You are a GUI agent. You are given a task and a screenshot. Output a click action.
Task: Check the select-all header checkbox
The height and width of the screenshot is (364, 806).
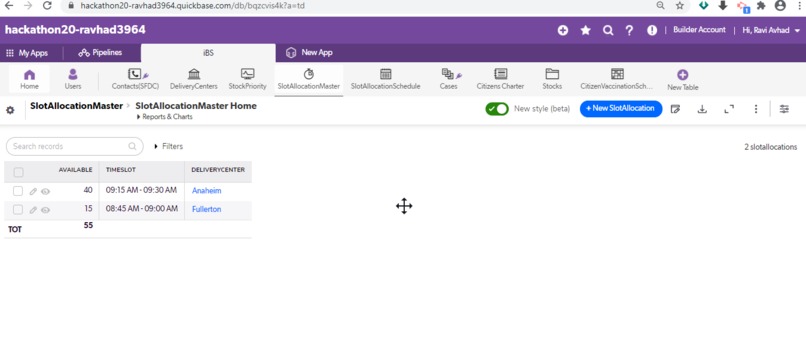click(18, 172)
